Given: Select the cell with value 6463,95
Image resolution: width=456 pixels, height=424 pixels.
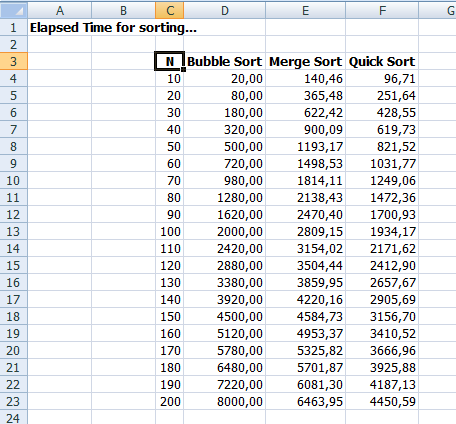Looking at the screenshot, I should tap(305, 401).
